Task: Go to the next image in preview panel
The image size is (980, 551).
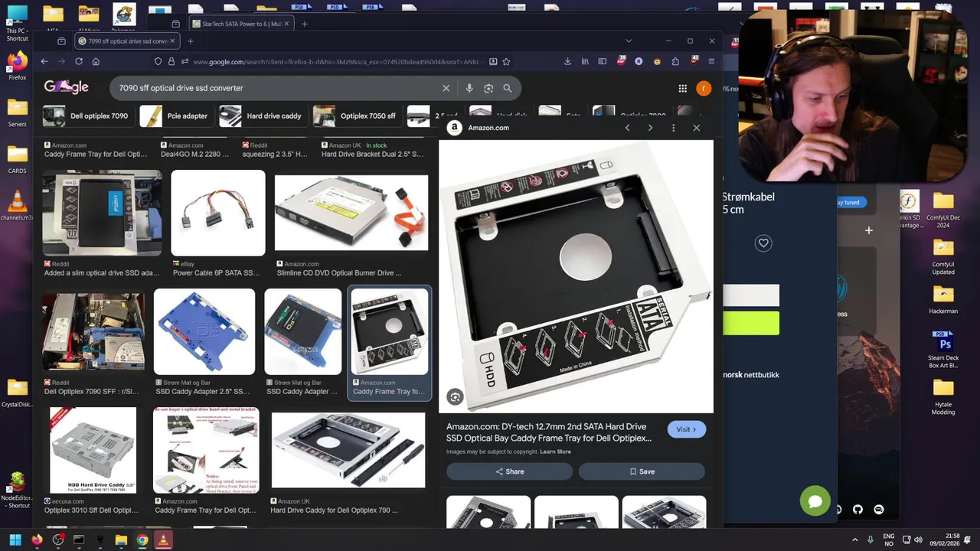Action: pos(650,128)
